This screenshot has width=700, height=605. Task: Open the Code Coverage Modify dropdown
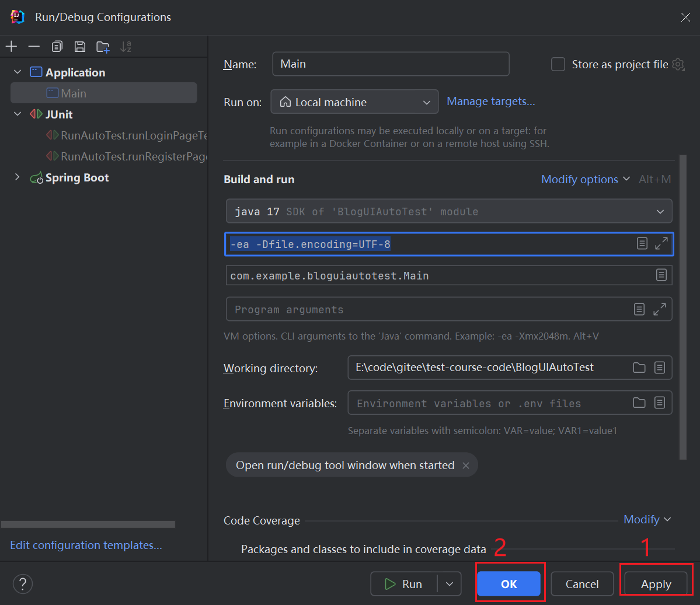coord(647,519)
